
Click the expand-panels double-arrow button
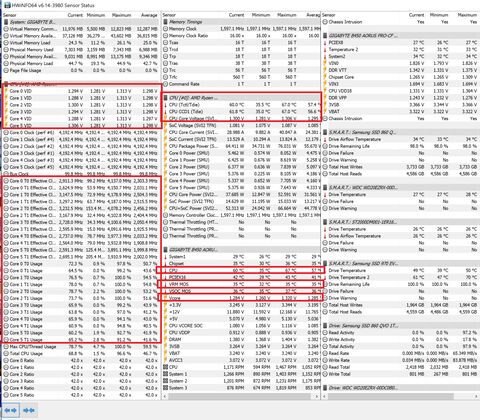click(x=11, y=410)
